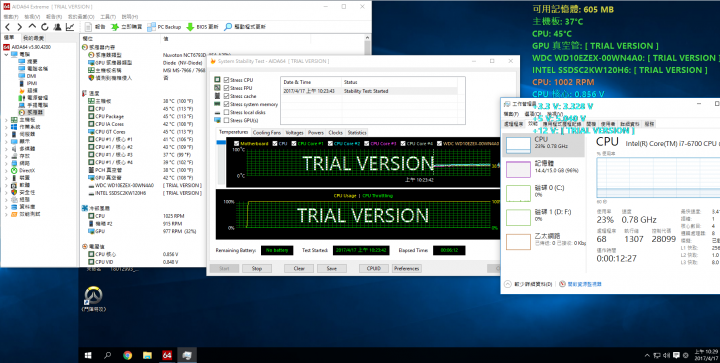
Task: Select the DirectX node in the tree
Action: pyautogui.click(x=23, y=170)
